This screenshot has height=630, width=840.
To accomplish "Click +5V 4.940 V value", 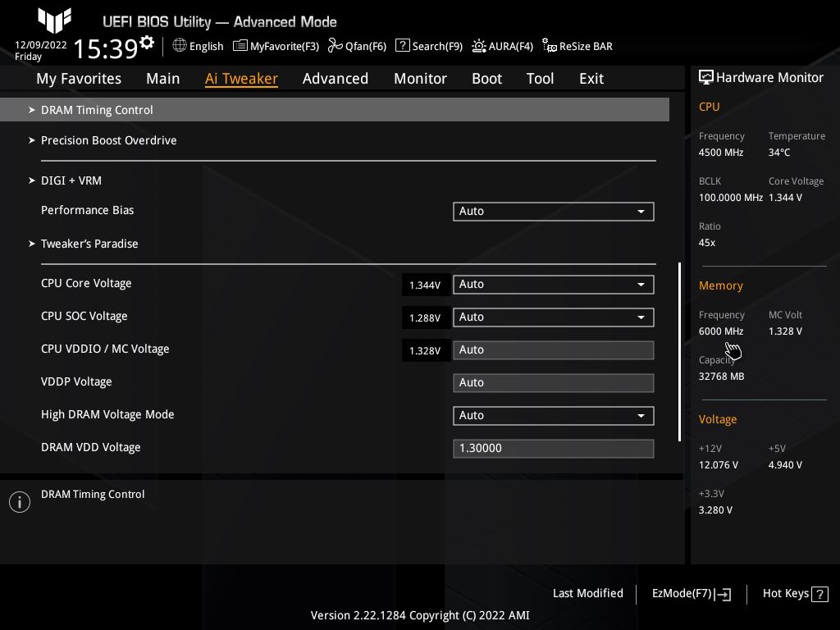I will point(785,465).
